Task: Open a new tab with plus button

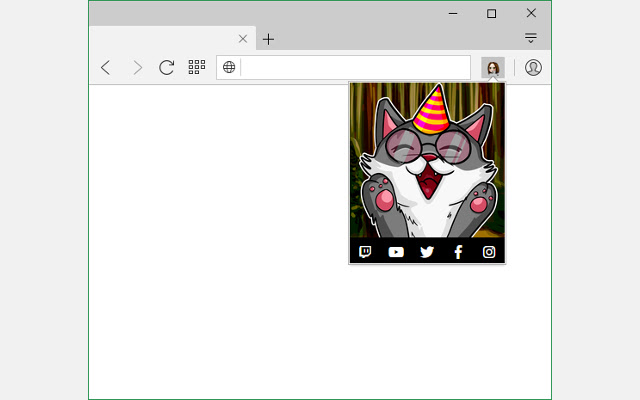Action: pyautogui.click(x=268, y=39)
